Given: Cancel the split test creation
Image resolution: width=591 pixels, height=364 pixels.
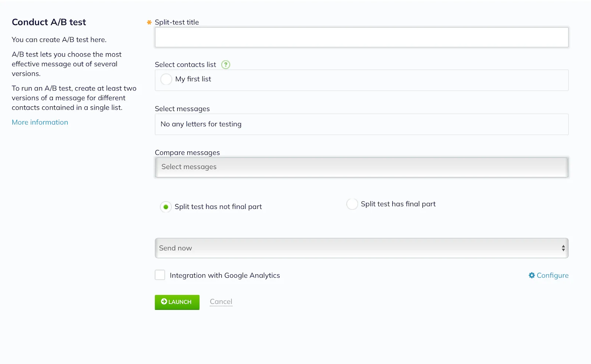Looking at the screenshot, I should click(221, 302).
